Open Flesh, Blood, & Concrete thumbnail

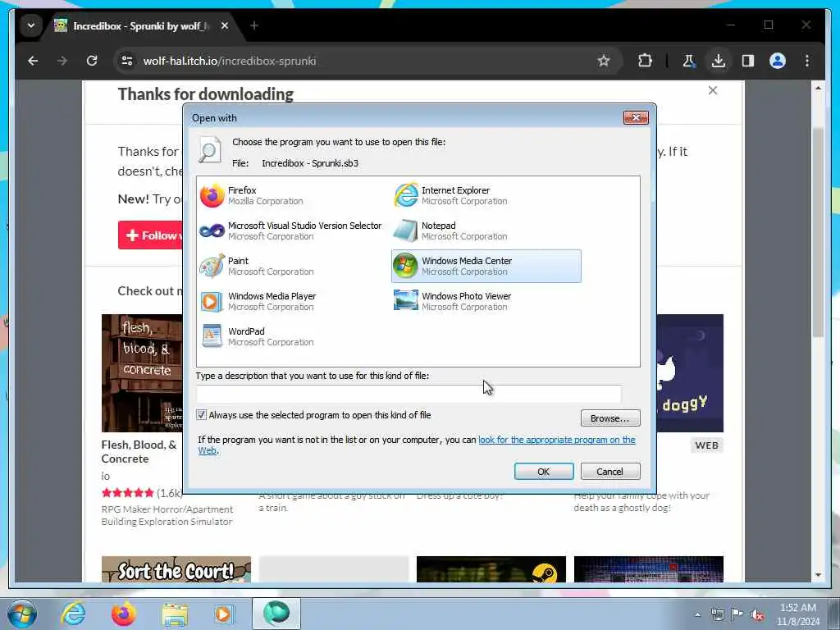[x=142, y=373]
